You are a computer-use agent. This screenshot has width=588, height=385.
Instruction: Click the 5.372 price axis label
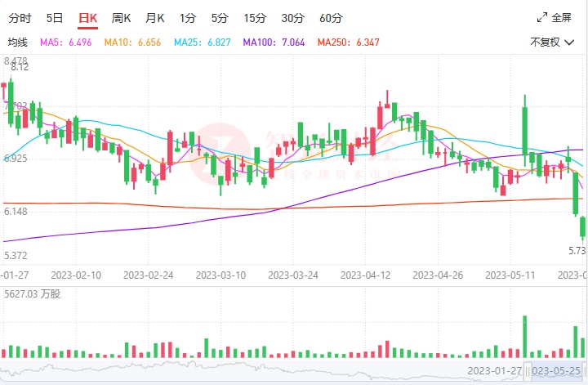point(16,256)
